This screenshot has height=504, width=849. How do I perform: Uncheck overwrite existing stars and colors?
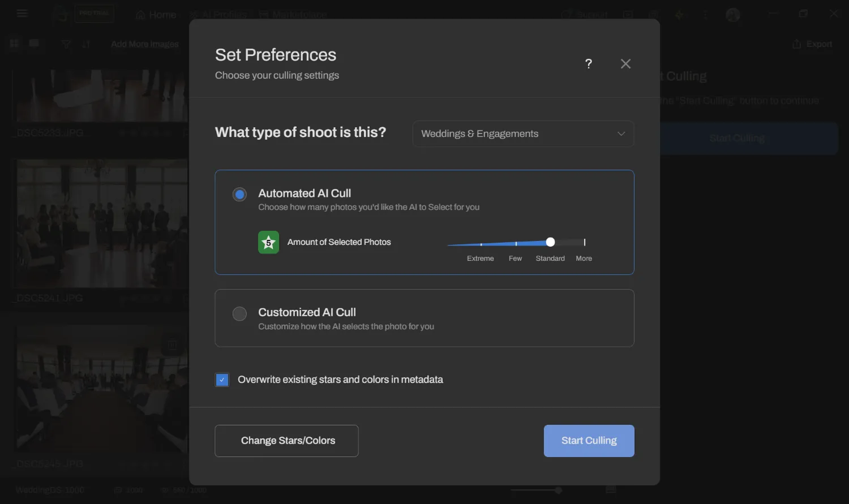pos(221,380)
